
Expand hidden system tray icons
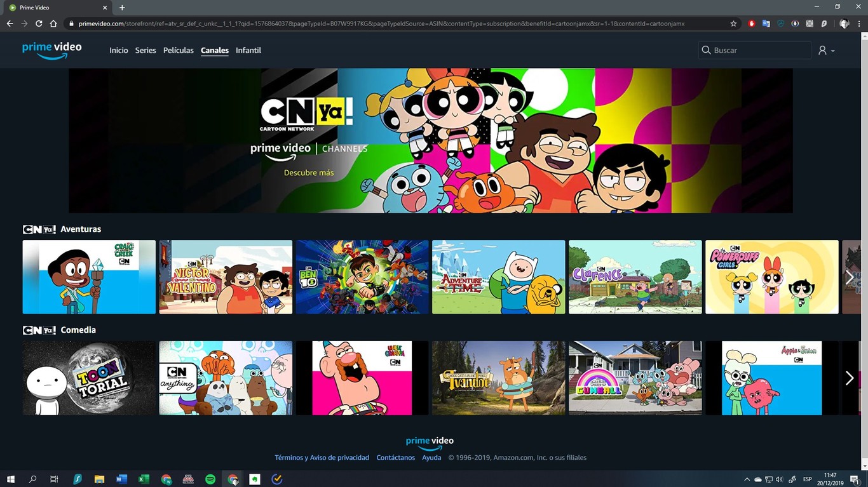point(747,479)
